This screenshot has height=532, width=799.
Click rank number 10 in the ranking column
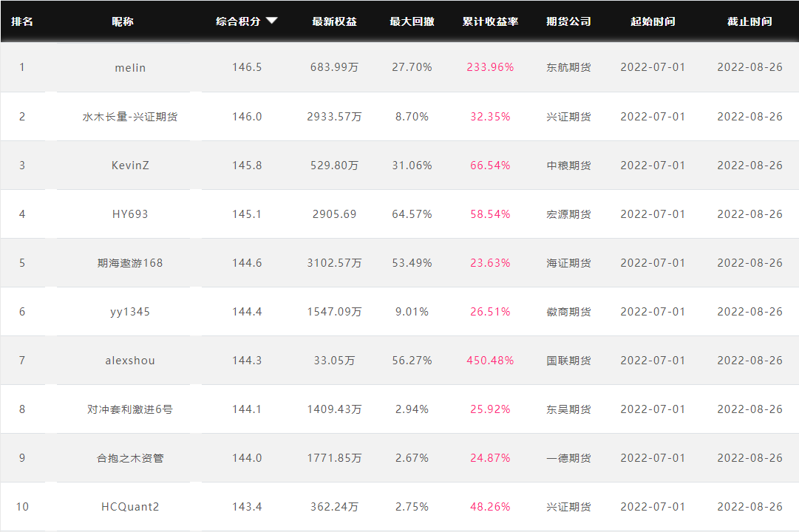point(22,507)
